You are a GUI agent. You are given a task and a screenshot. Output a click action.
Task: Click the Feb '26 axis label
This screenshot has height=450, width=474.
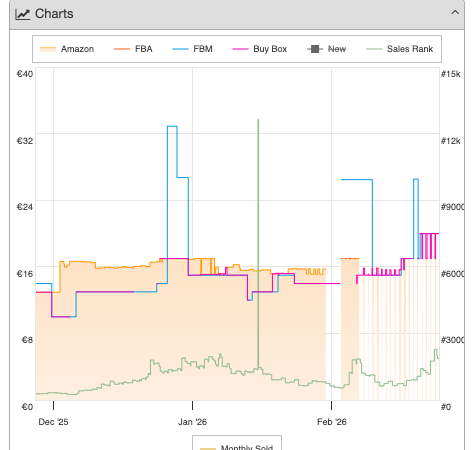click(x=332, y=422)
